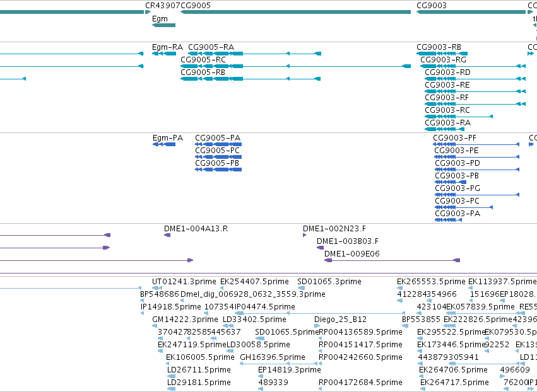Open protein CG9003-PB
The width and height of the screenshot is (537, 392).
pyautogui.click(x=457, y=176)
